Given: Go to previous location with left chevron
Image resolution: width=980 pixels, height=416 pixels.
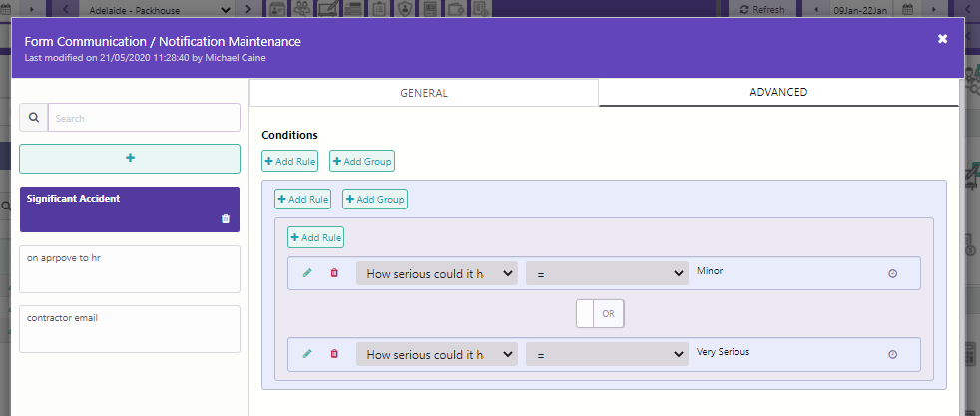Looking at the screenshot, I should (66, 9).
